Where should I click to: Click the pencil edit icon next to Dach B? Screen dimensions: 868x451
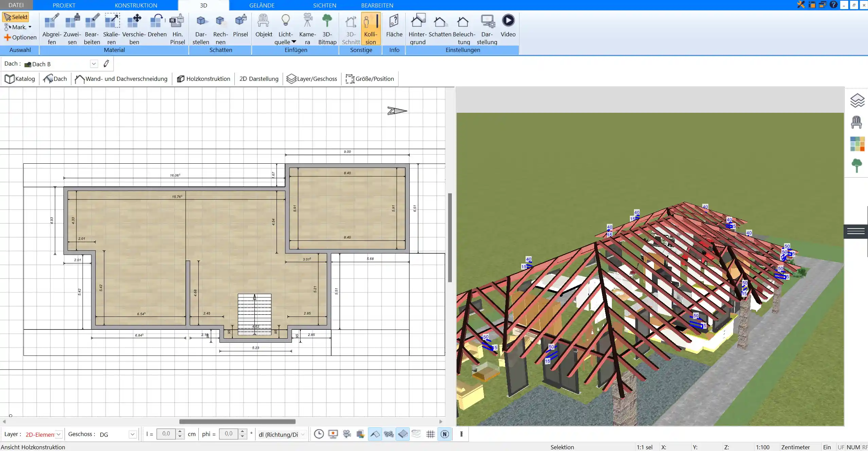106,64
